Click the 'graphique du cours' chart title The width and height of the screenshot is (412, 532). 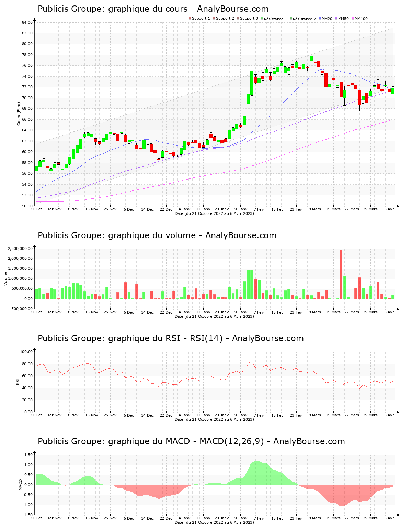153,9
